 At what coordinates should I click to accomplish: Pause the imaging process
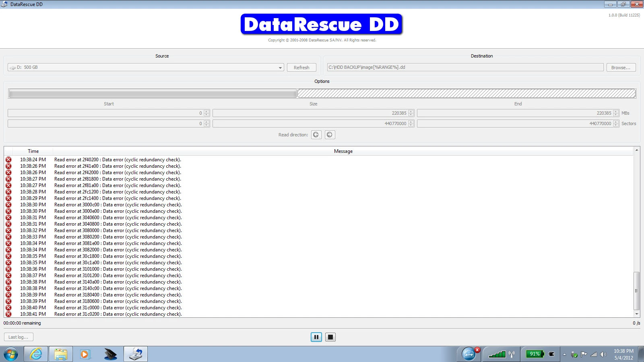316,337
